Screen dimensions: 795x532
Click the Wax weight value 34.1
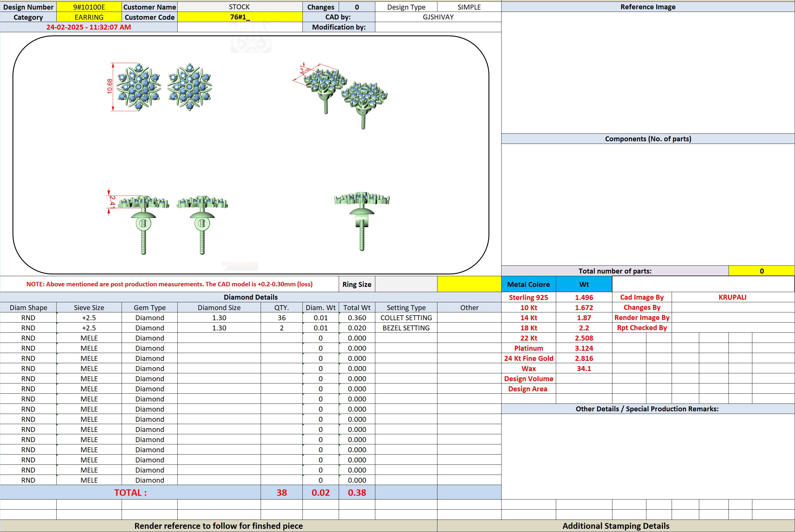(x=584, y=368)
